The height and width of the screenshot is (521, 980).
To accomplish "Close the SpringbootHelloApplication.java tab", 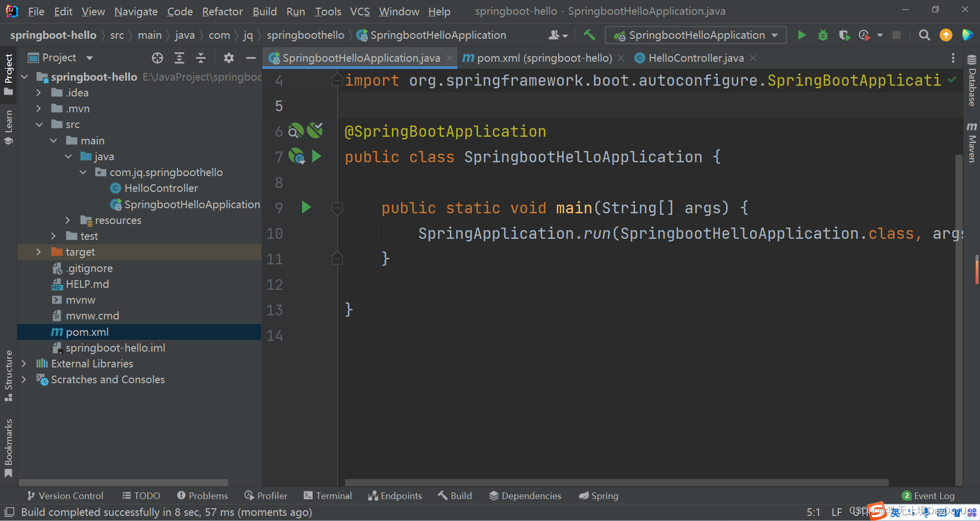I will click(449, 58).
